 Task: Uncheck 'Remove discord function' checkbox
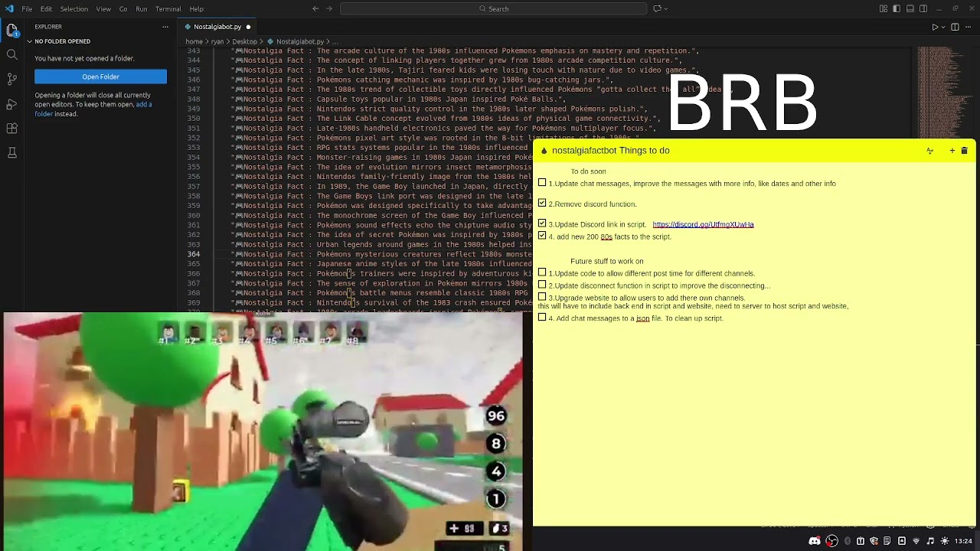coord(542,203)
